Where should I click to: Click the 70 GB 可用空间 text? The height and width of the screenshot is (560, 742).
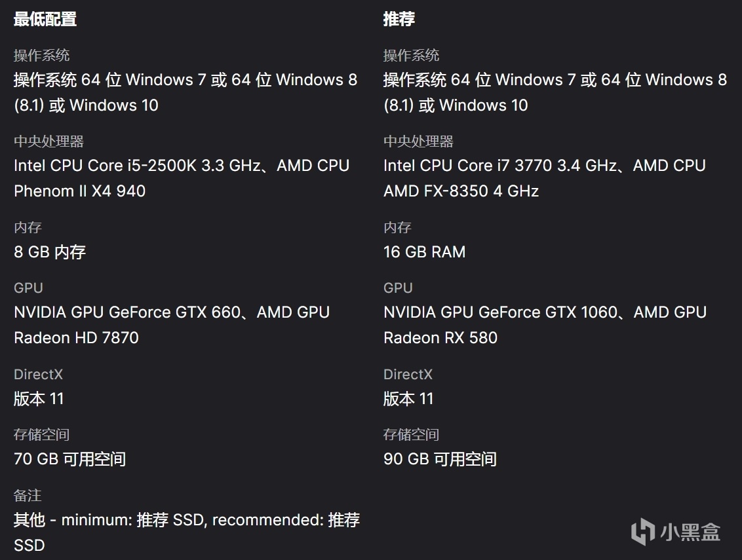[x=69, y=459]
